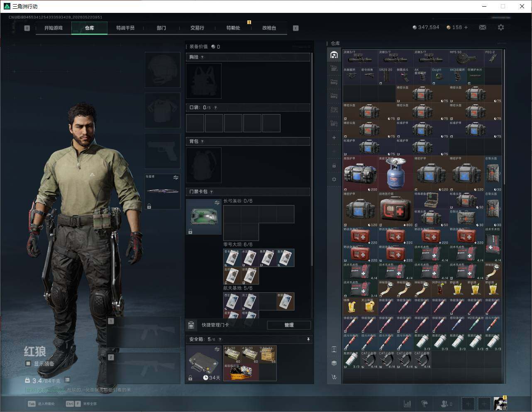
Task: Click the help icon next to 背包
Action: click(203, 142)
